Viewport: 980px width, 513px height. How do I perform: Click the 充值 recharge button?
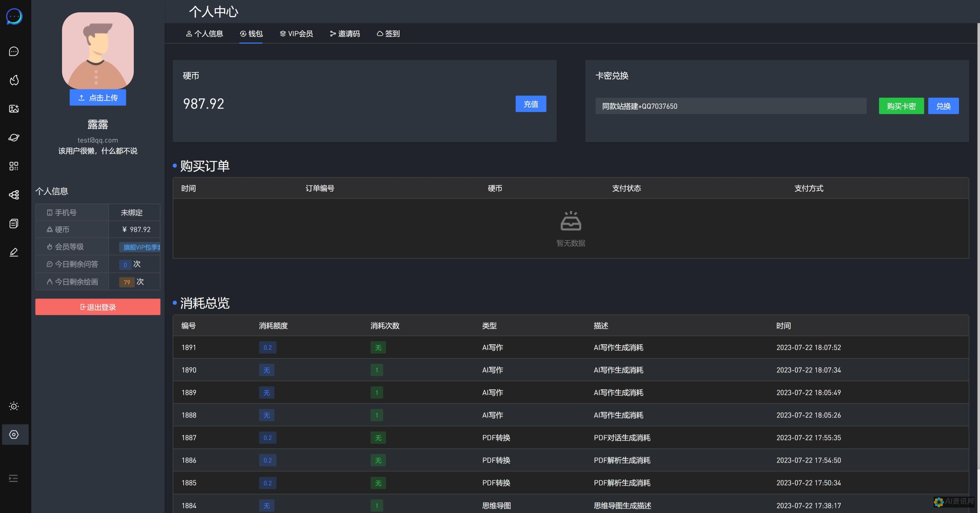click(531, 104)
